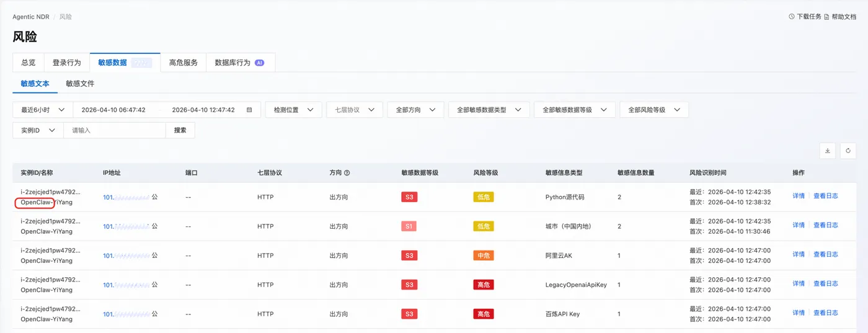Expand the 最近6小时 time range dropdown
The image size is (868, 333).
pyautogui.click(x=43, y=110)
